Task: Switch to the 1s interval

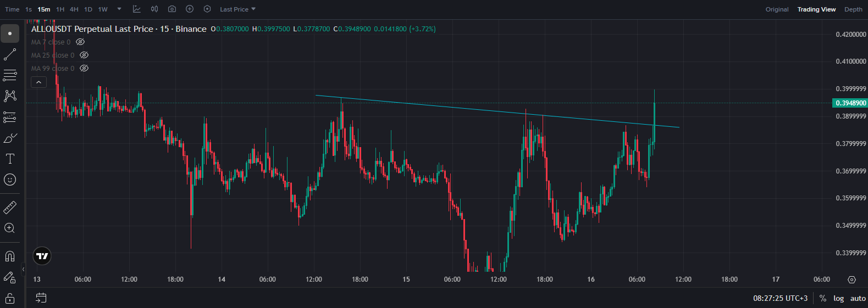Action: 29,9
